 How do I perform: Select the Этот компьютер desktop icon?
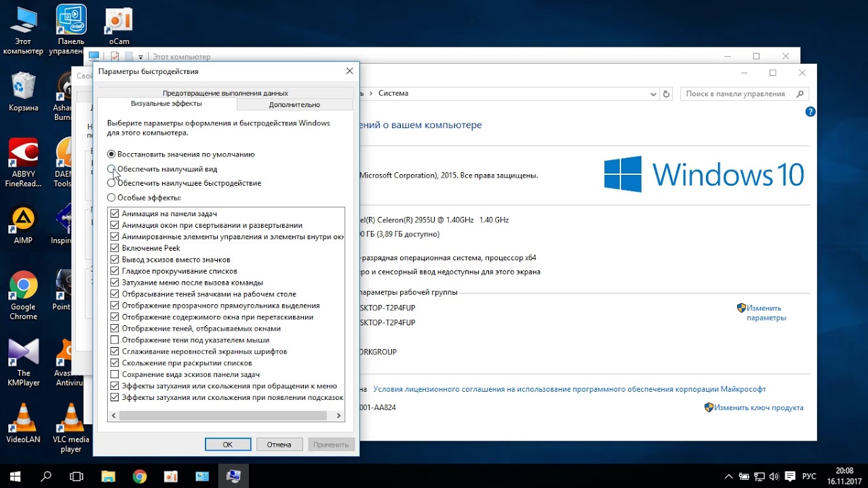(23, 30)
